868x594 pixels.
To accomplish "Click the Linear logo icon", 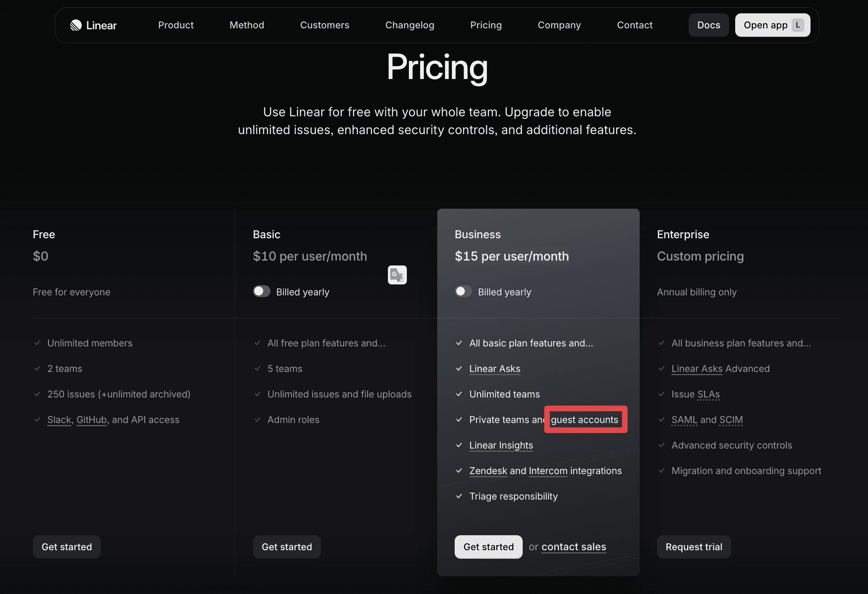I will [75, 25].
